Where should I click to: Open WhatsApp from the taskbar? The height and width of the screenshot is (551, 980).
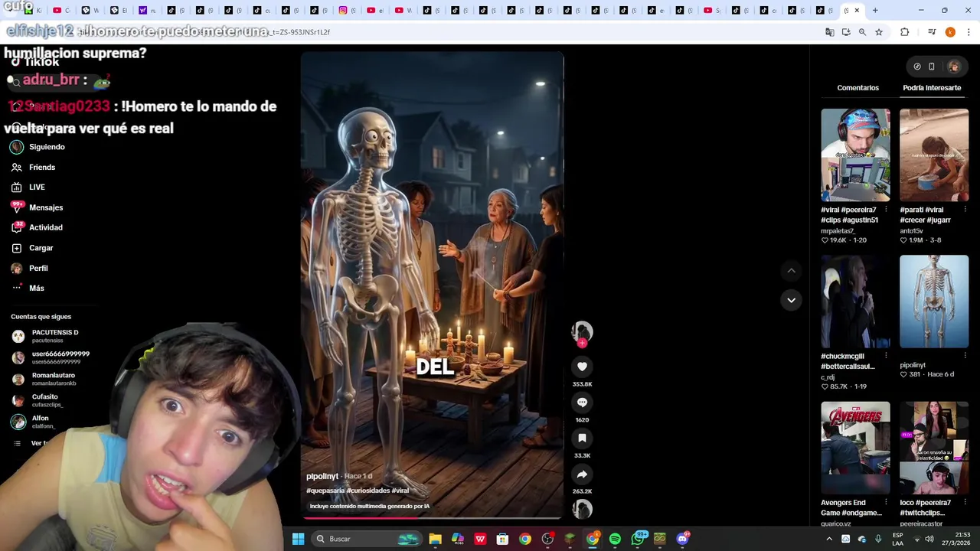click(637, 539)
